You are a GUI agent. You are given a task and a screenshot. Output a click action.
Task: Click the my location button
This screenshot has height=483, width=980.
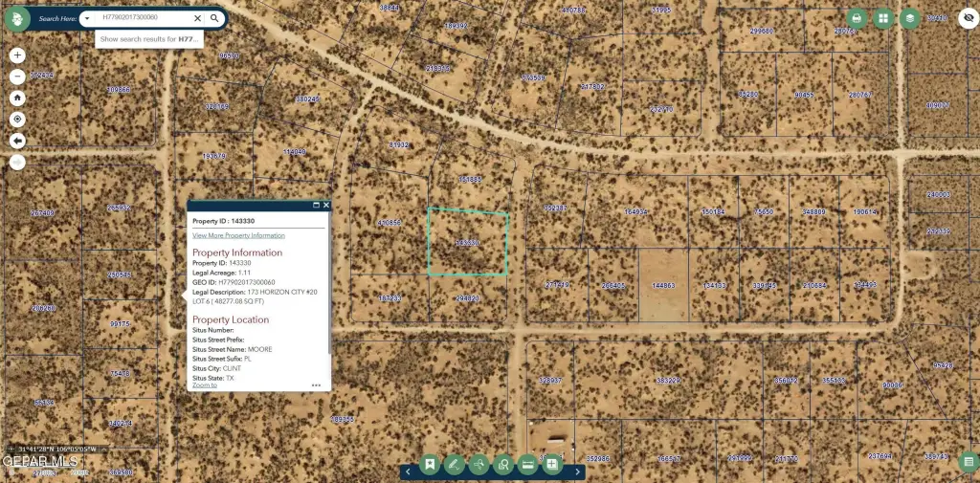(17, 120)
